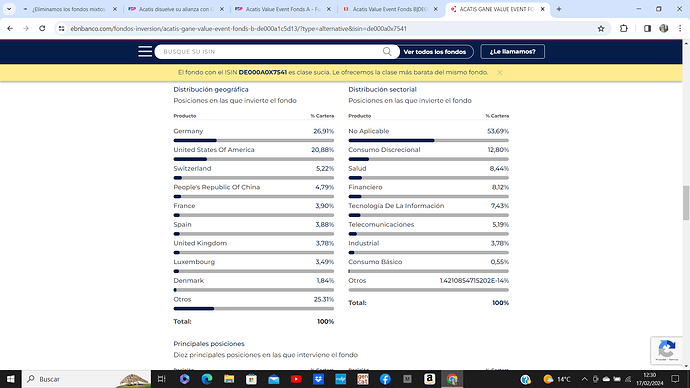Toggle the browser side panel icon
This screenshot has width=690, height=388.
click(x=647, y=29)
